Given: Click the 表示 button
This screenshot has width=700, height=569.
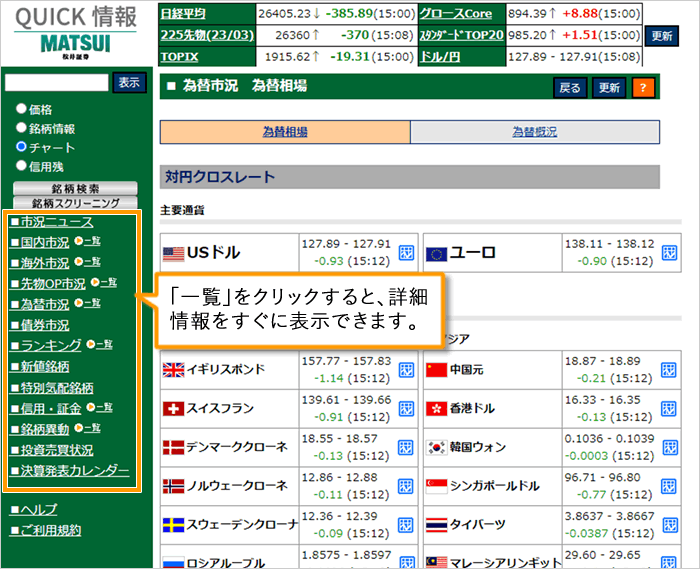Looking at the screenshot, I should (129, 83).
